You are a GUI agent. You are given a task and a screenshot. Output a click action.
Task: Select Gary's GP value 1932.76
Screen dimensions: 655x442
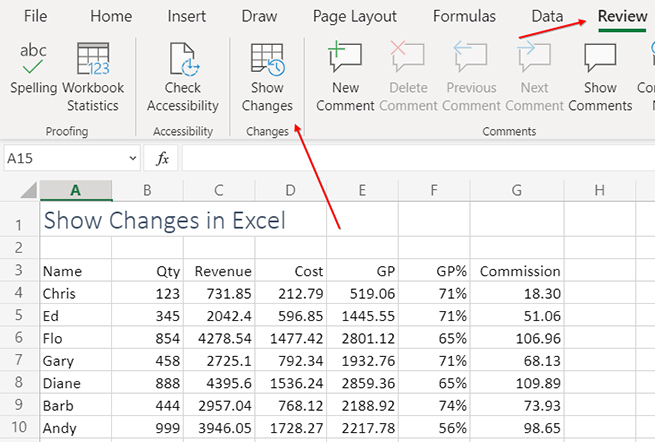coord(362,360)
